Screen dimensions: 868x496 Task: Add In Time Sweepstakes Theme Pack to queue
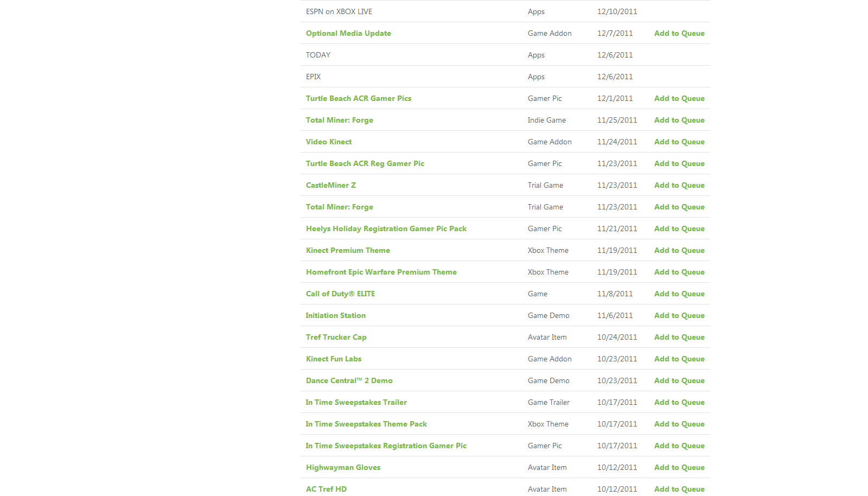(679, 424)
